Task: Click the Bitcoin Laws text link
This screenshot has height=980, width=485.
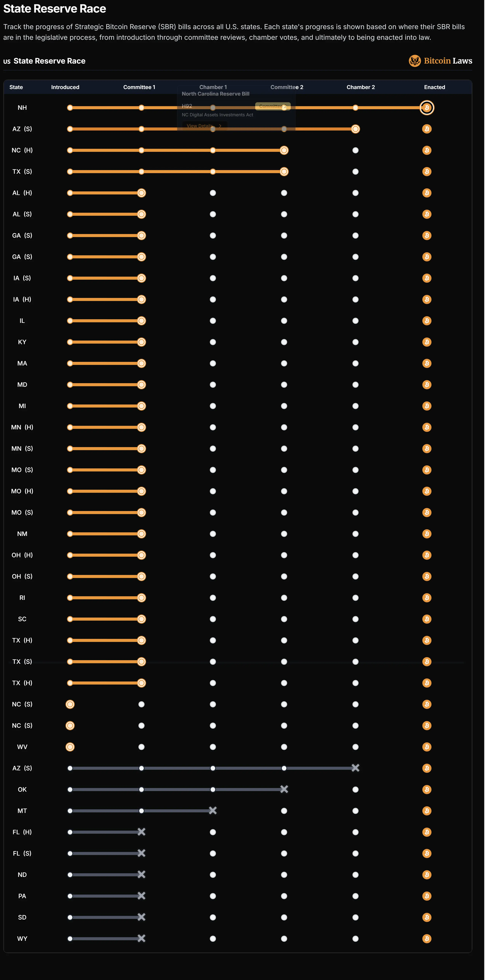Action: point(448,61)
